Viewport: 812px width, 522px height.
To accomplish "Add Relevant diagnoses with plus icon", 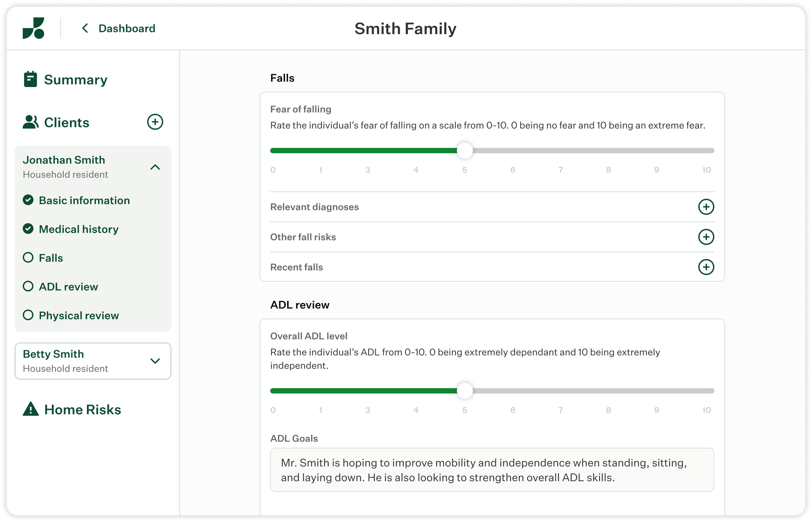I will pyautogui.click(x=706, y=207).
